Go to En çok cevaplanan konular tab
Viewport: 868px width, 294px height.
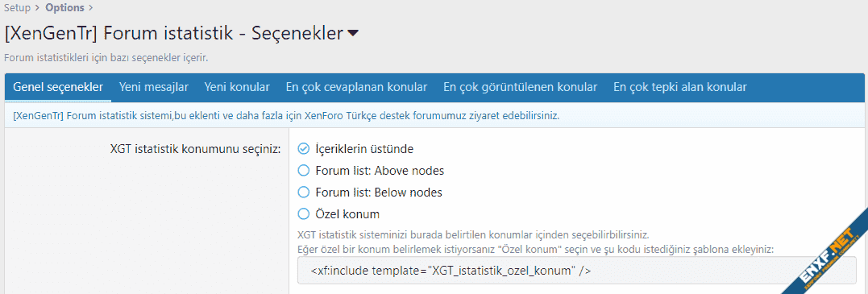pos(356,88)
